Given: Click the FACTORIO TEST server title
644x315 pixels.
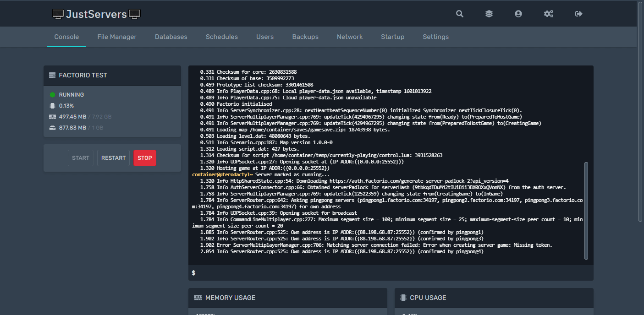Looking at the screenshot, I should (83, 75).
